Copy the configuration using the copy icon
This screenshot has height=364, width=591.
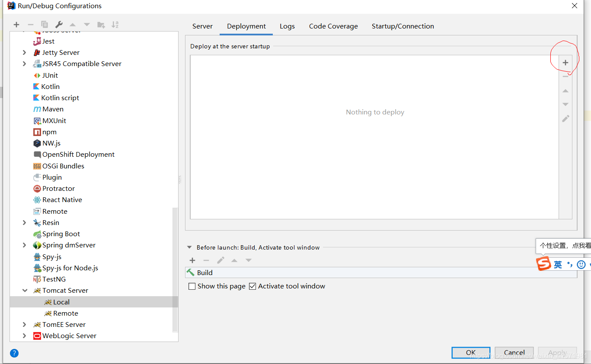click(45, 25)
